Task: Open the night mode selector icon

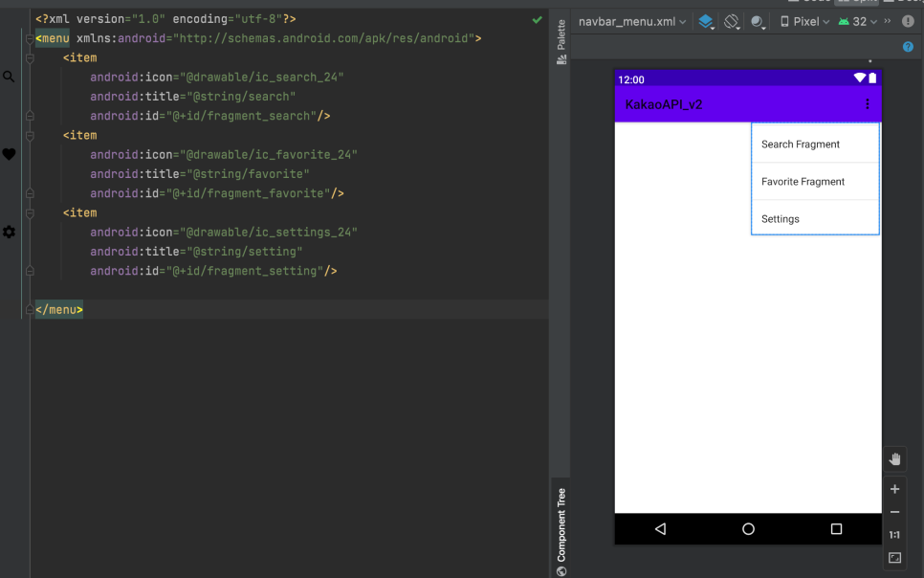Action: click(758, 22)
